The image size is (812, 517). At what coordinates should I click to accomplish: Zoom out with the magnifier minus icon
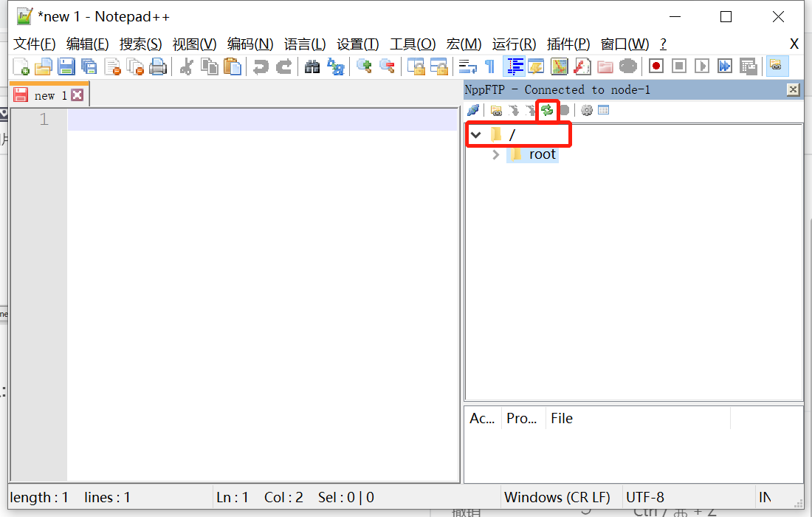coord(387,66)
